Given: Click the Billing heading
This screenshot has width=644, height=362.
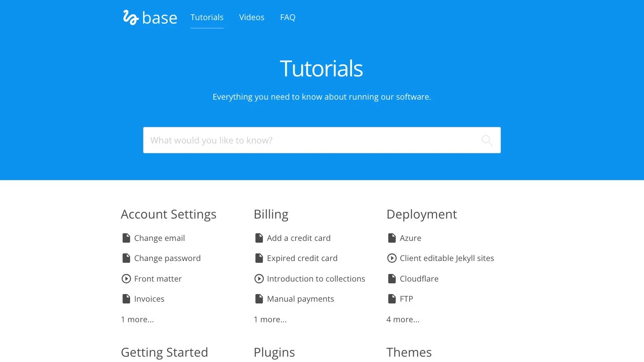Looking at the screenshot, I should [271, 215].
